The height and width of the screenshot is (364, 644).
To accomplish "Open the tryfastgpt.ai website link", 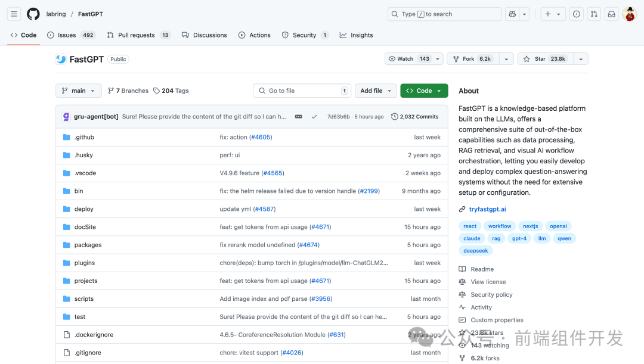I will click(x=488, y=209).
